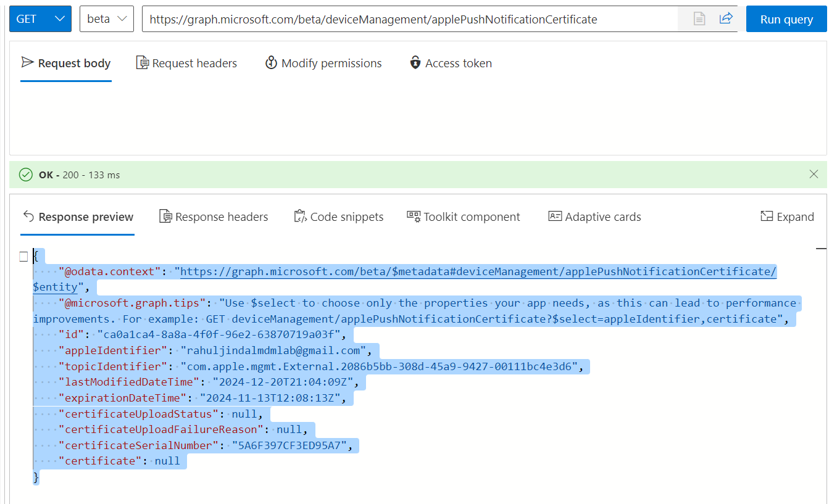Open the GET HTTP method dropdown
Viewport: 837px width, 504px height.
pyautogui.click(x=40, y=19)
